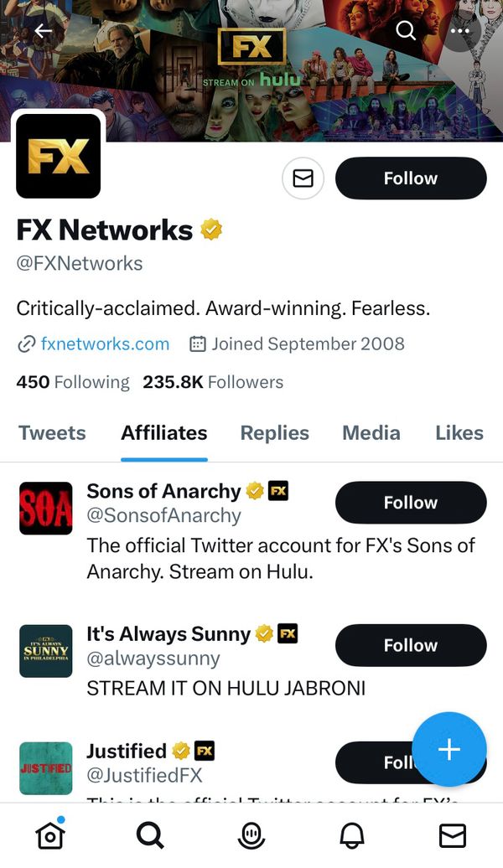
Task: Open Notifications bell in bottom navigation
Action: (352, 835)
